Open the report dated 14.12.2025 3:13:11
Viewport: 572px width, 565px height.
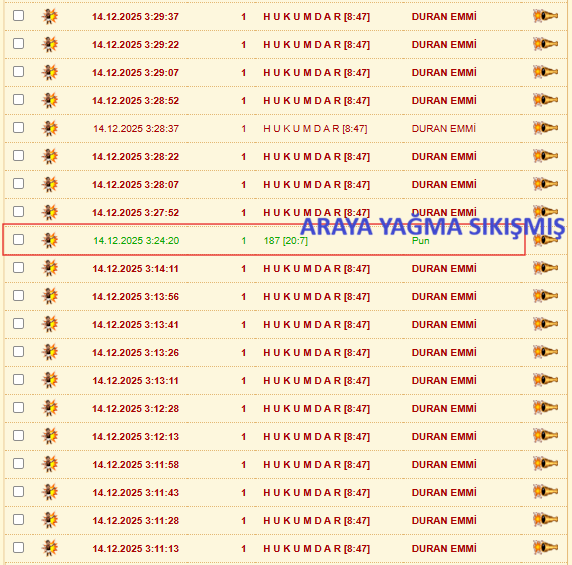135,381
